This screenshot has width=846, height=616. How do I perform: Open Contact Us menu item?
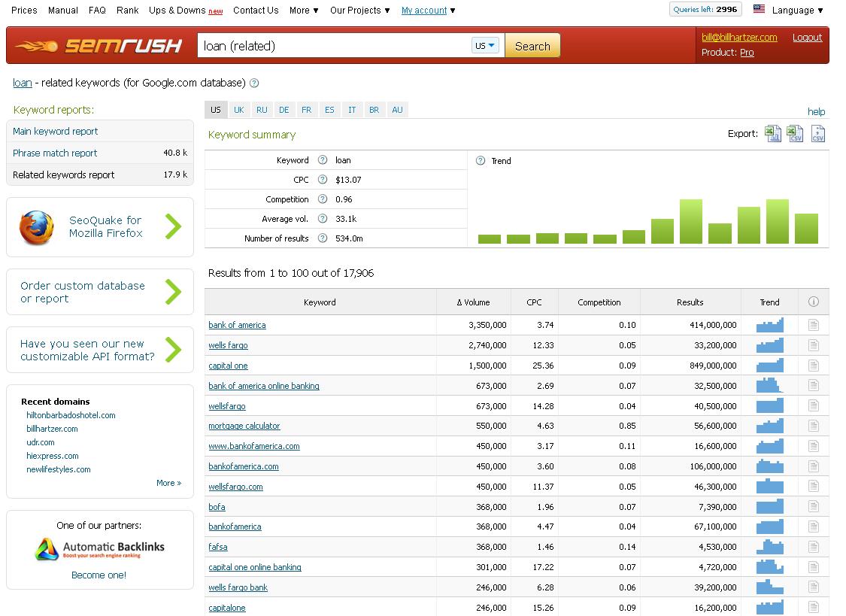tap(256, 11)
